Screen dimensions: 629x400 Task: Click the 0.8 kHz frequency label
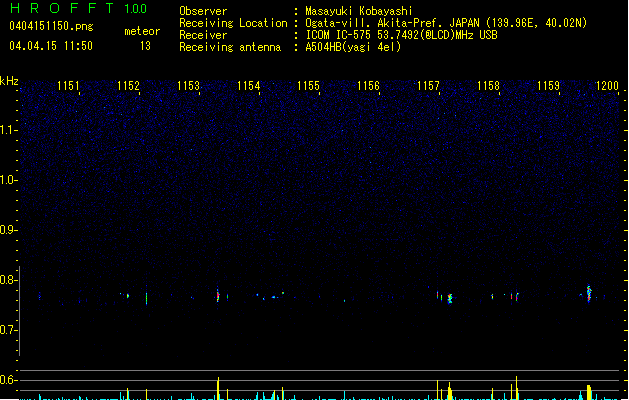pyautogui.click(x=9, y=280)
